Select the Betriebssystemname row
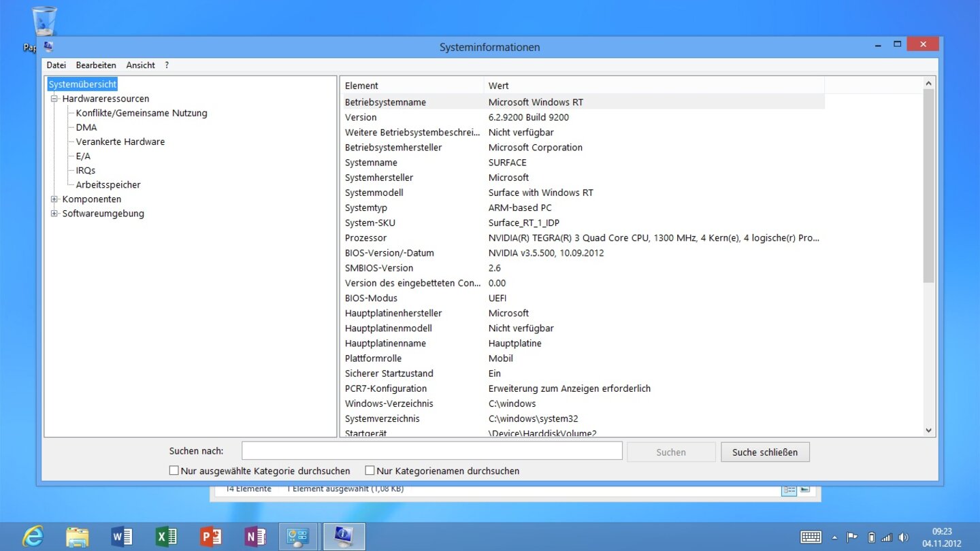Screen dimensions: 980x551 point(583,102)
